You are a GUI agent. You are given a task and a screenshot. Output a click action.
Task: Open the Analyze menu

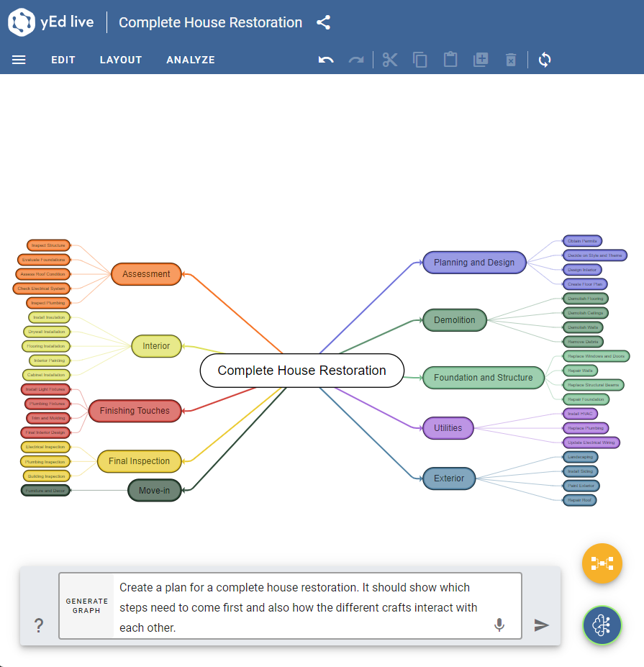(191, 60)
